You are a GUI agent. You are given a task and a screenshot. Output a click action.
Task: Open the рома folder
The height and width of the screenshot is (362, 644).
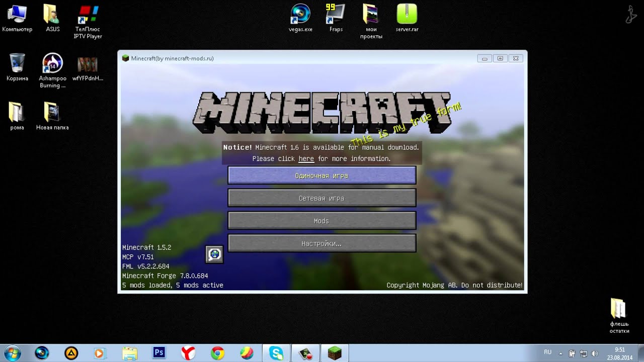coord(17,116)
